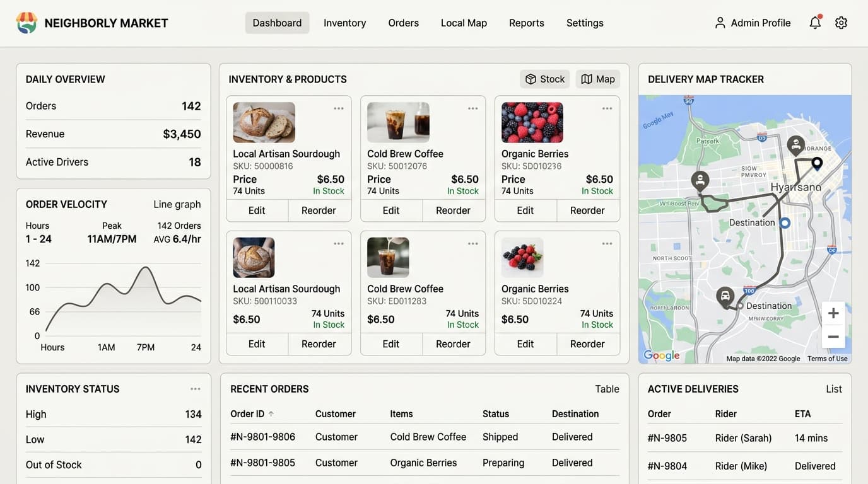Open the notifications bell
The height and width of the screenshot is (484, 868).
tap(815, 23)
